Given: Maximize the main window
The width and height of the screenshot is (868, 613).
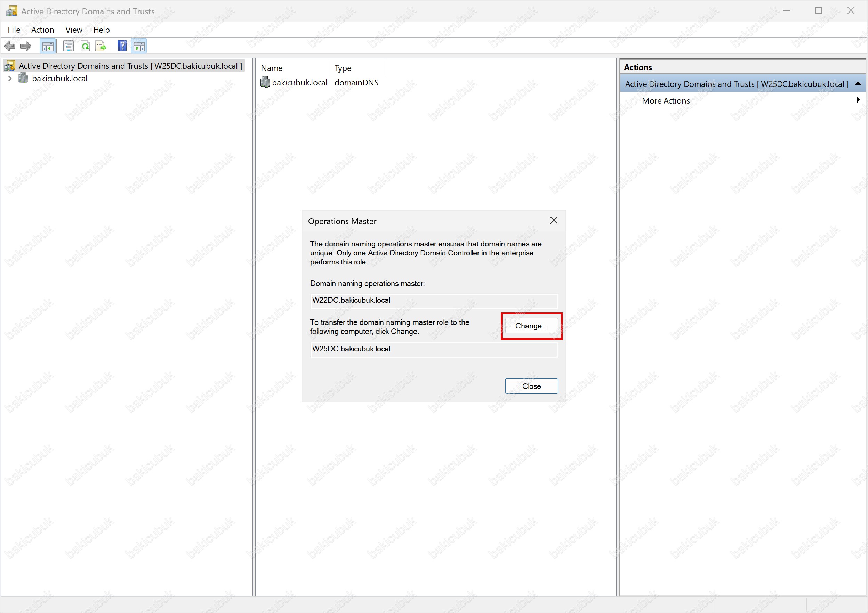Looking at the screenshot, I should click(819, 11).
